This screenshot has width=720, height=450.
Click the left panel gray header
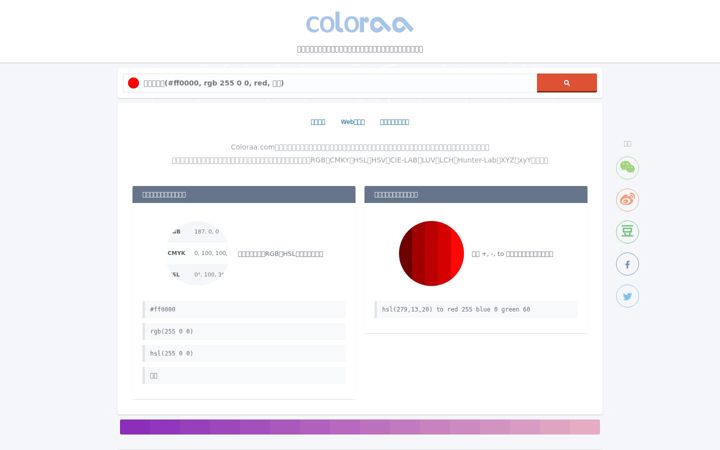pos(244,195)
